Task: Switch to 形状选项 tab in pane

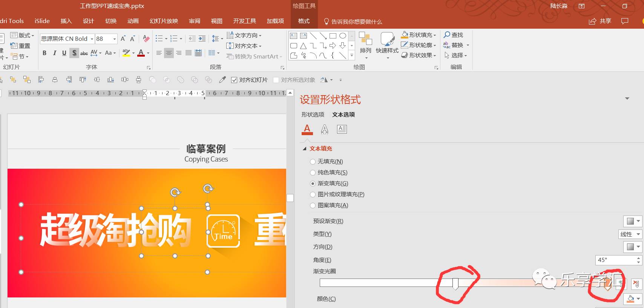Action: [313, 114]
